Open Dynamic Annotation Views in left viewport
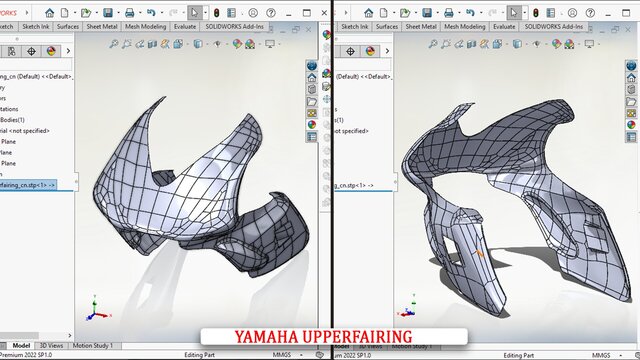The height and width of the screenshot is (360, 640). (165, 44)
